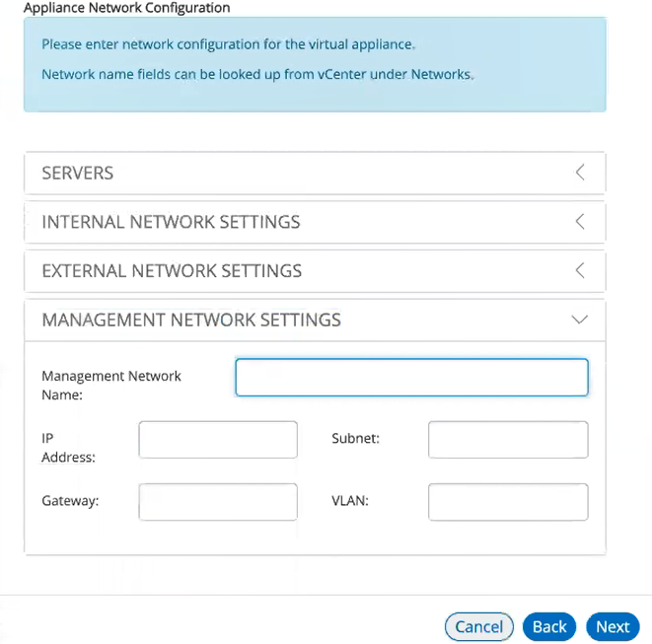Click into the IP Address text box
Viewport: 652px width, 644px height.
pos(218,440)
